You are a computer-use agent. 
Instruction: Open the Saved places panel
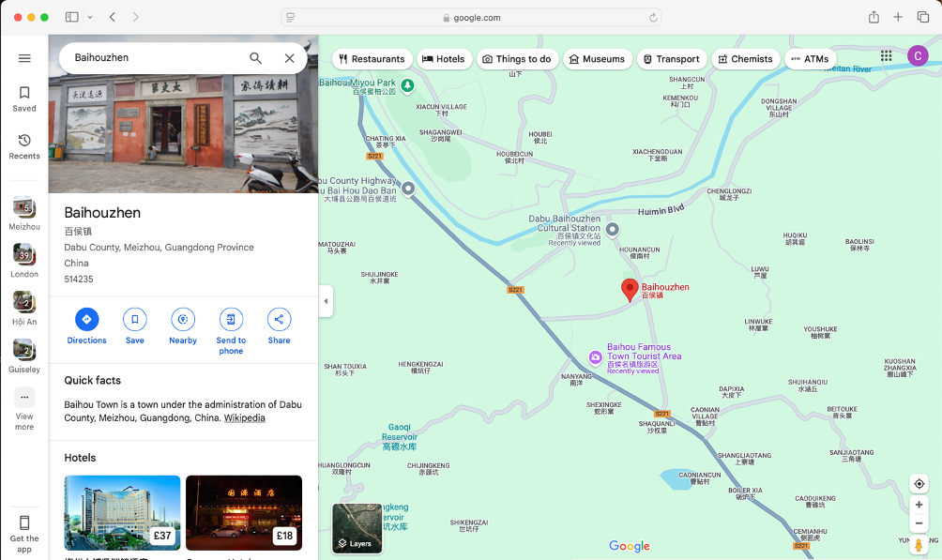click(24, 99)
